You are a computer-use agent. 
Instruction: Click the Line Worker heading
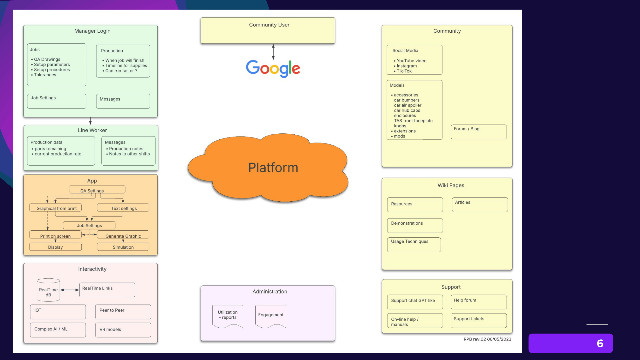click(92, 130)
